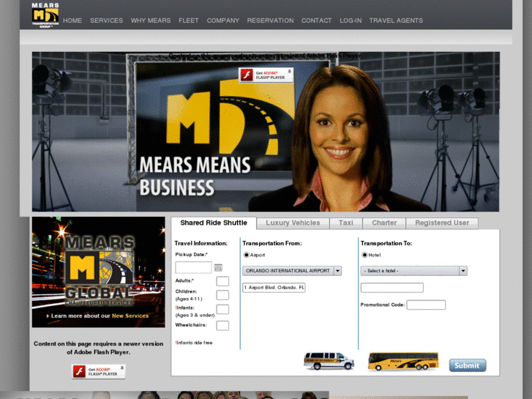Viewport: 532px width, 399px height.
Task: Click the Transportation To heading
Action: tap(386, 243)
